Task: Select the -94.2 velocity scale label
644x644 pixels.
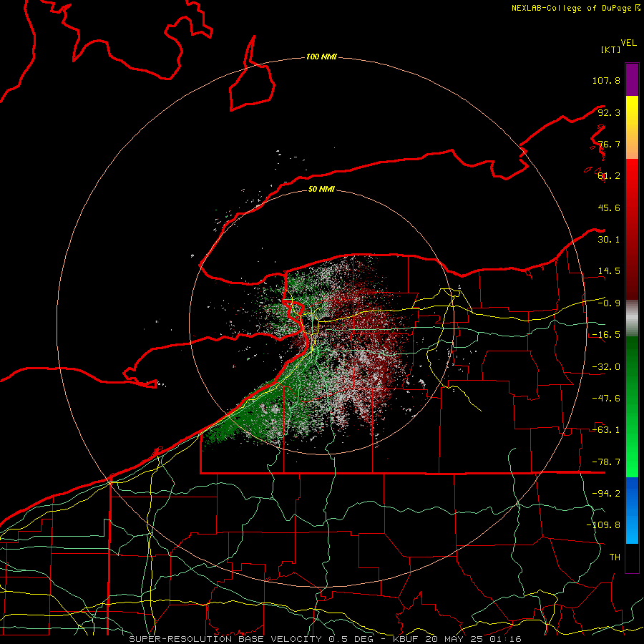Action: (x=606, y=494)
